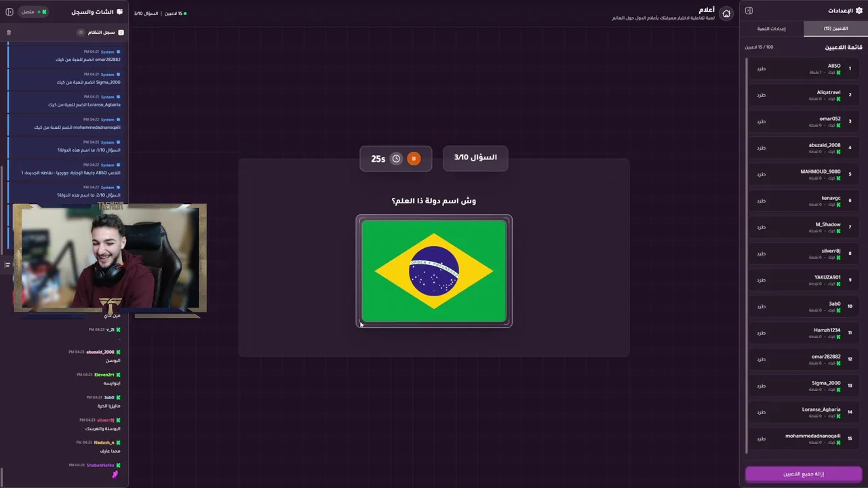The image size is (868, 488).
Task: Click the remove all players button إزالة جميع اللاعبين
Action: click(x=804, y=474)
